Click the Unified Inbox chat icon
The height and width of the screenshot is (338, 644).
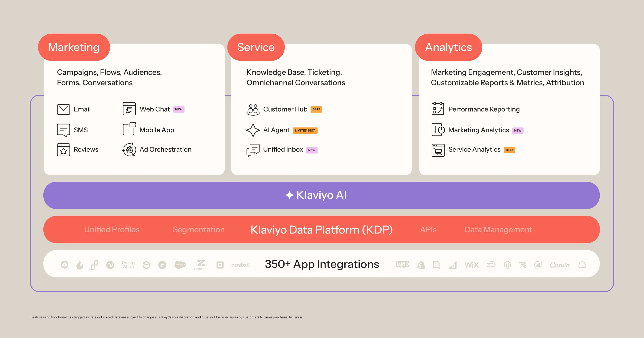tap(253, 150)
